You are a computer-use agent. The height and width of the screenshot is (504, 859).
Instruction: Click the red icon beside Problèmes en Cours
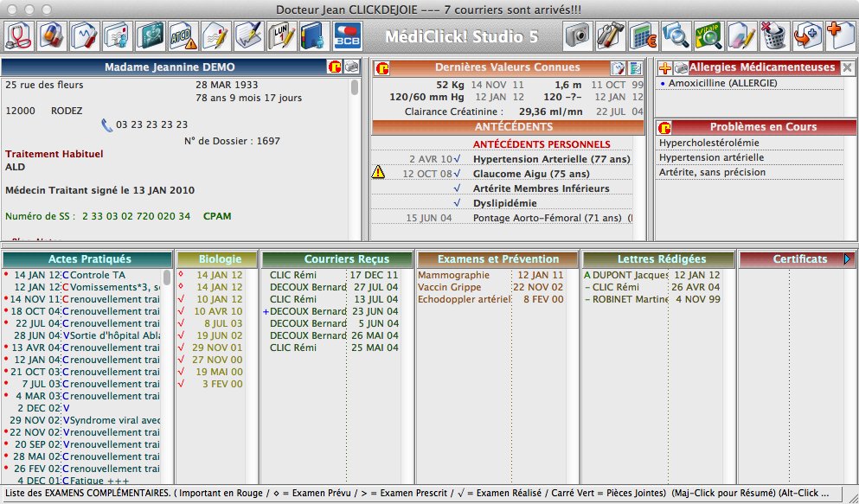click(x=665, y=127)
